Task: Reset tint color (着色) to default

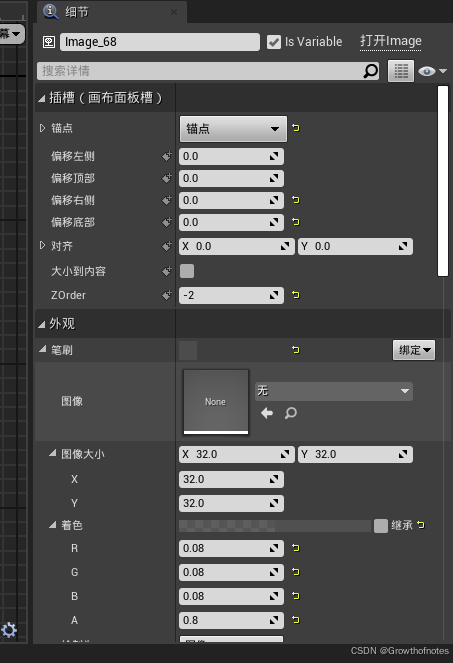Action: click(420, 525)
